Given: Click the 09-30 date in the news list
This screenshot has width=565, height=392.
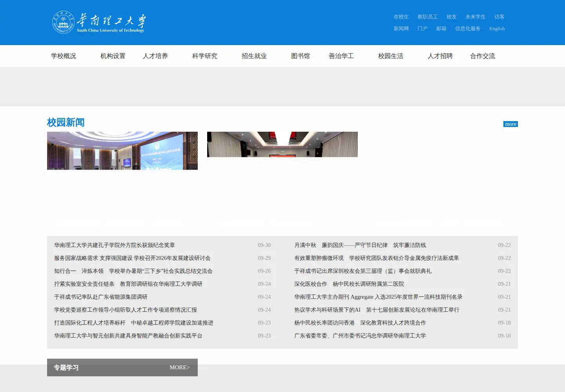Looking at the screenshot, I should click(x=264, y=245).
